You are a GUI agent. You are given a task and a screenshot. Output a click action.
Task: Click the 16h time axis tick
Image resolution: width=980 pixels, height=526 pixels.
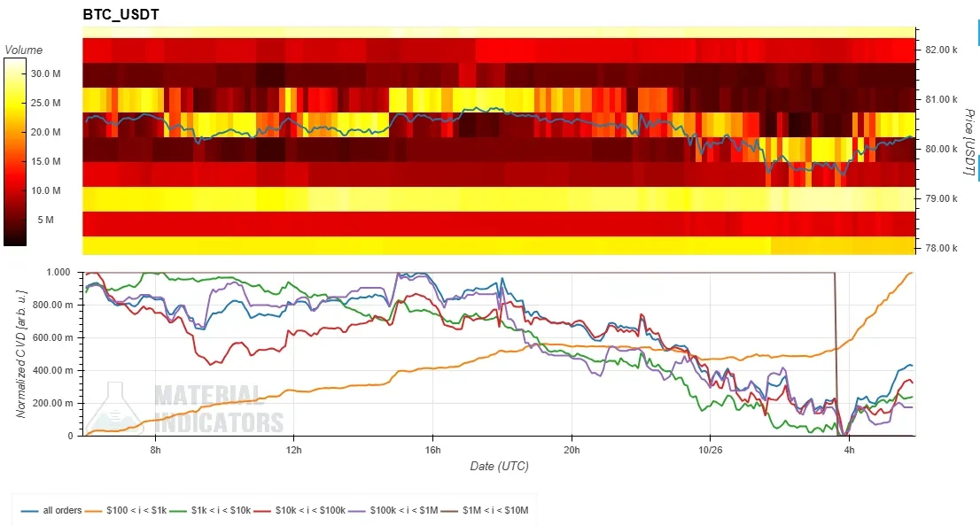point(432,450)
